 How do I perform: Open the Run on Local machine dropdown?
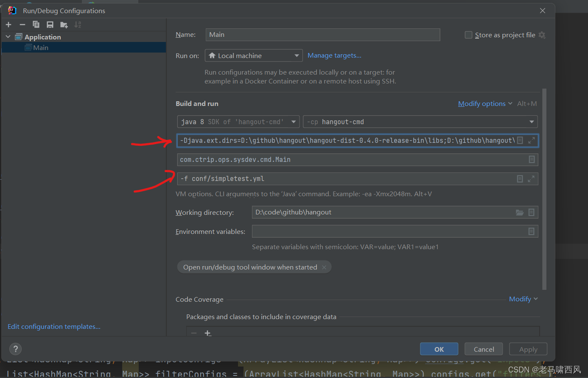tap(254, 56)
